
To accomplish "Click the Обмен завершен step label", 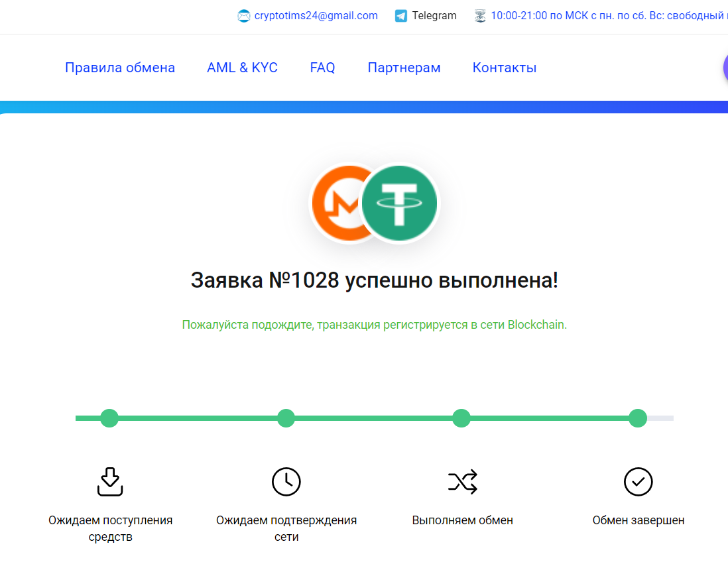I will tap(638, 521).
